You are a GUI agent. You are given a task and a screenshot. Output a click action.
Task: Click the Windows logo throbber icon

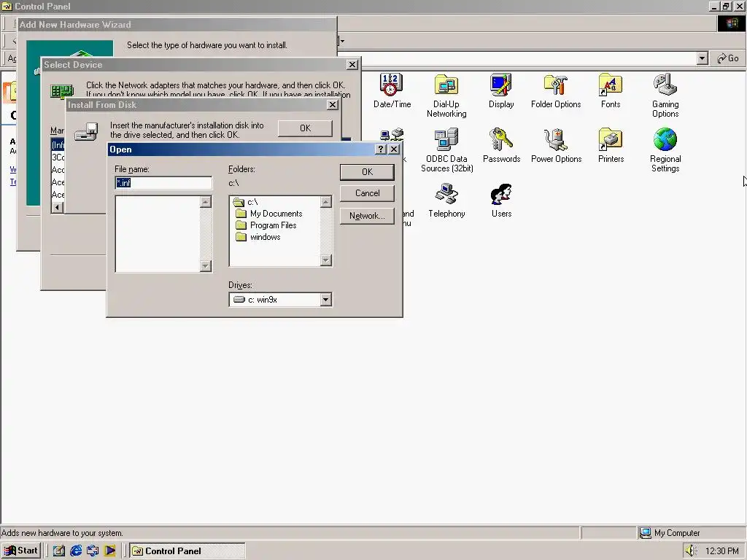click(x=731, y=23)
